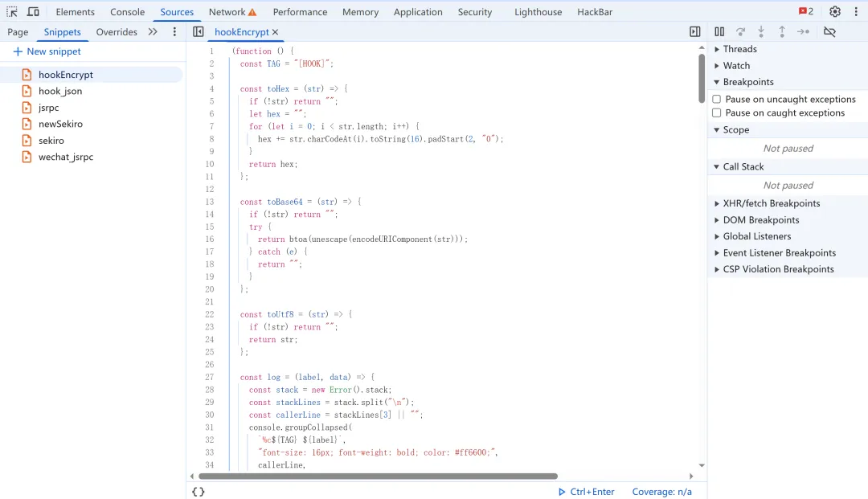Viewport: 868px width, 499px height.
Task: Open the DevTools three-dot customize menu
Action: (856, 11)
